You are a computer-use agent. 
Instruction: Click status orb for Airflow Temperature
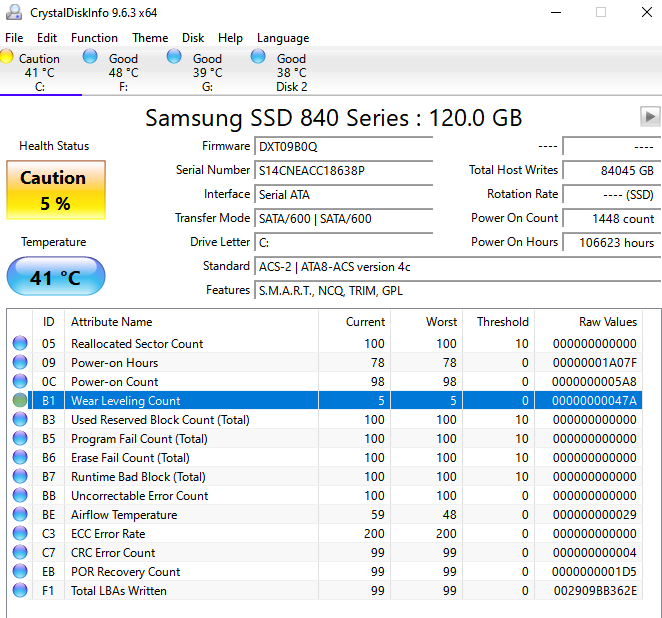[x=20, y=514]
